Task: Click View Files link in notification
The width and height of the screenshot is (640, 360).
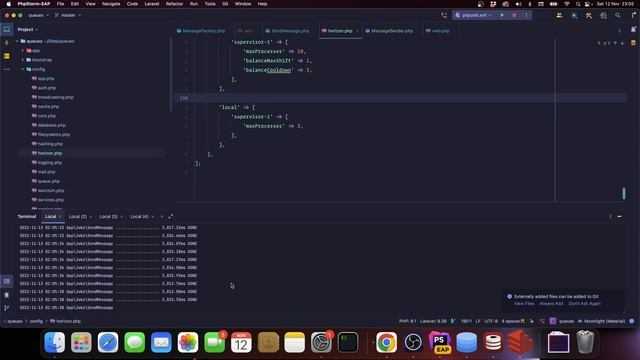Action: [524, 304]
